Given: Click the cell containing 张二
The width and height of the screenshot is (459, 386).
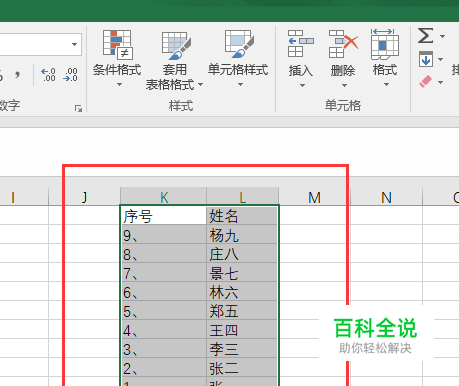Looking at the screenshot, I should 242,367.
